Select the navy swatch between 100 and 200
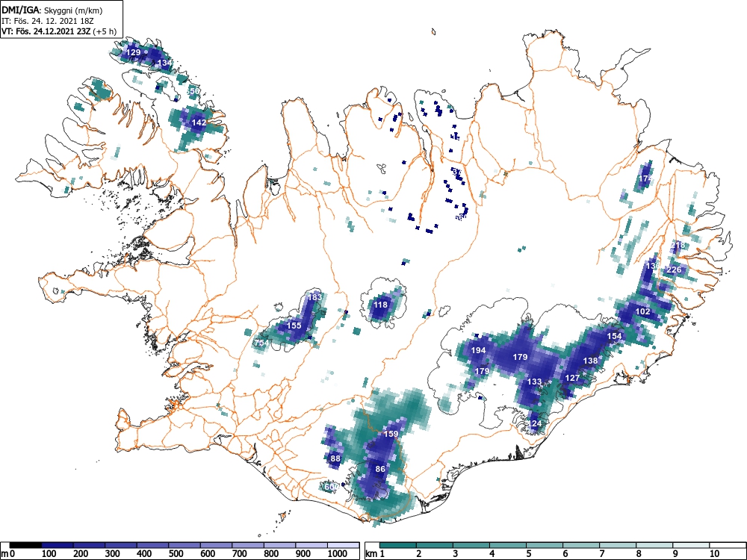The width and height of the screenshot is (747, 560). pyautogui.click(x=58, y=545)
